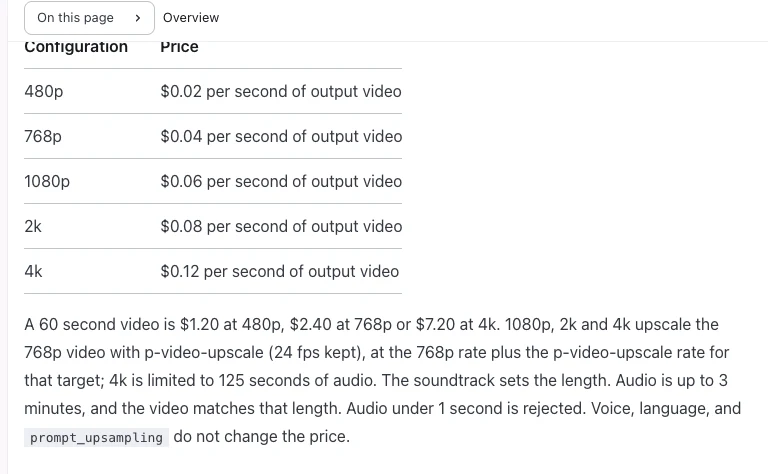Click the chevron arrow beside On this page
Viewport: 768px width, 474px height.
pos(138,18)
